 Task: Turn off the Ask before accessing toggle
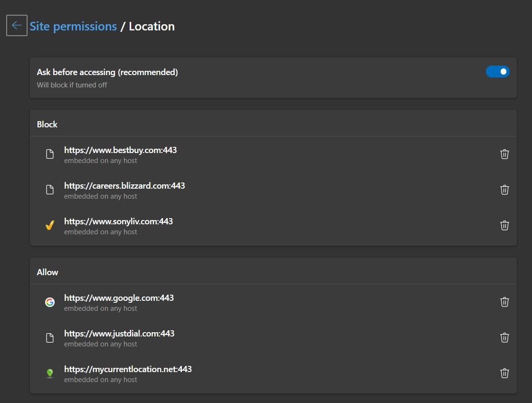pyautogui.click(x=497, y=72)
